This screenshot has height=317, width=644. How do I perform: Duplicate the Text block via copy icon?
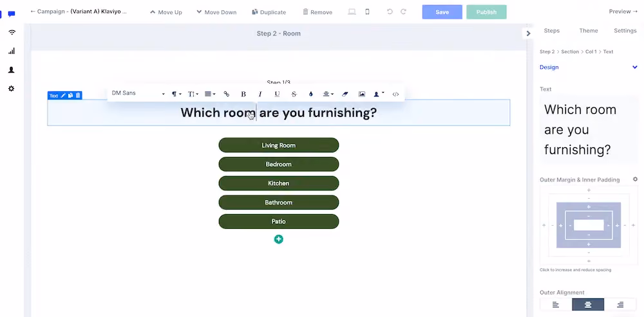coord(71,96)
